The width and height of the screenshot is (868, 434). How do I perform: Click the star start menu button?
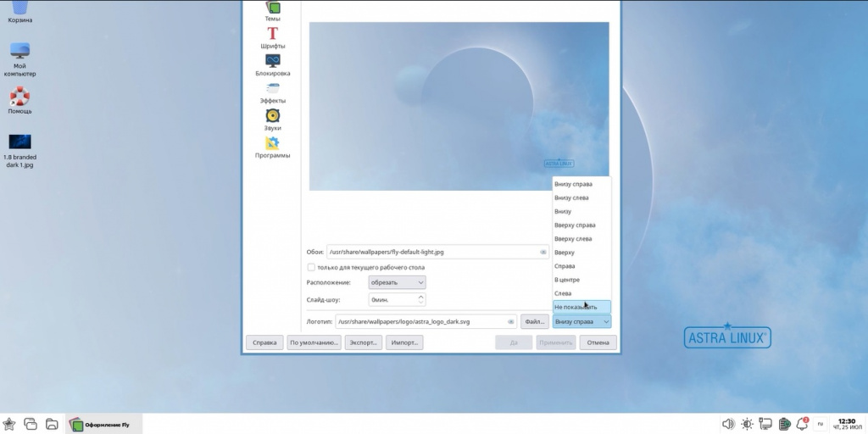click(9, 424)
